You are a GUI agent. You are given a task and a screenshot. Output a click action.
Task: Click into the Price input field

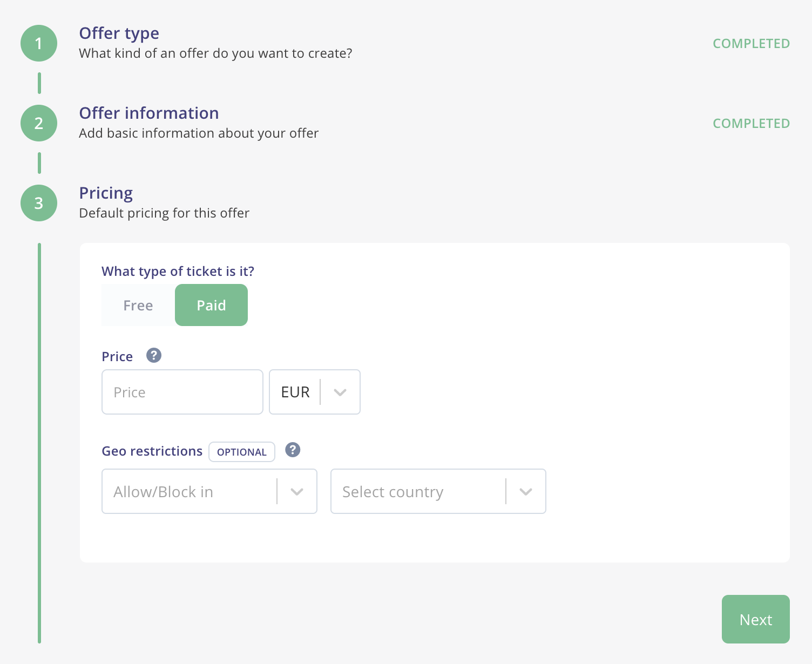coord(182,392)
